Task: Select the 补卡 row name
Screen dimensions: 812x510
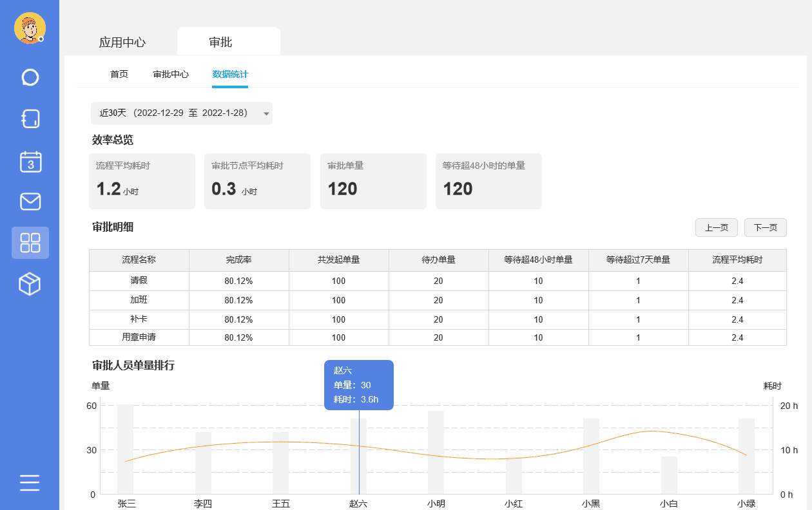Action: pos(139,319)
